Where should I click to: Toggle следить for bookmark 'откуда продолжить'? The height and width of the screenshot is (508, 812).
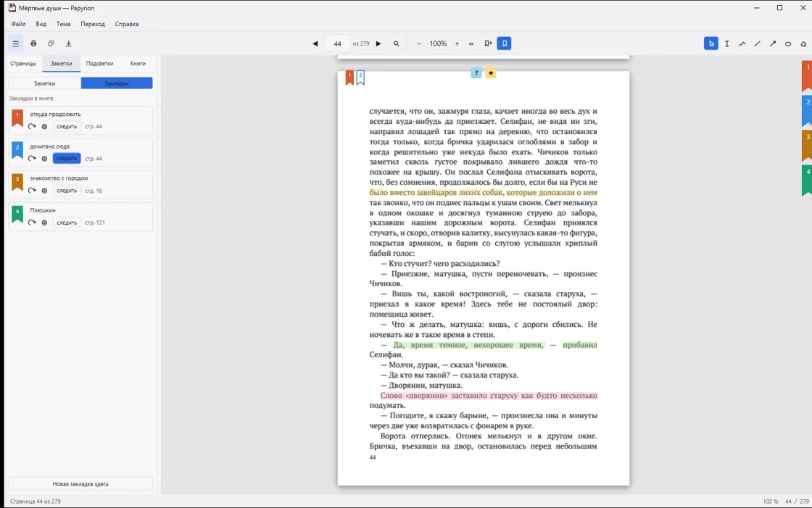click(66, 126)
